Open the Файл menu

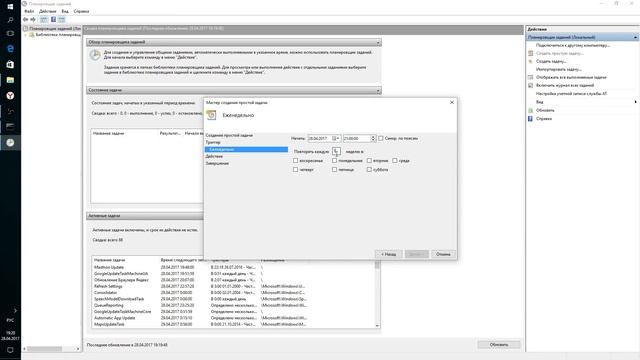click(x=29, y=11)
